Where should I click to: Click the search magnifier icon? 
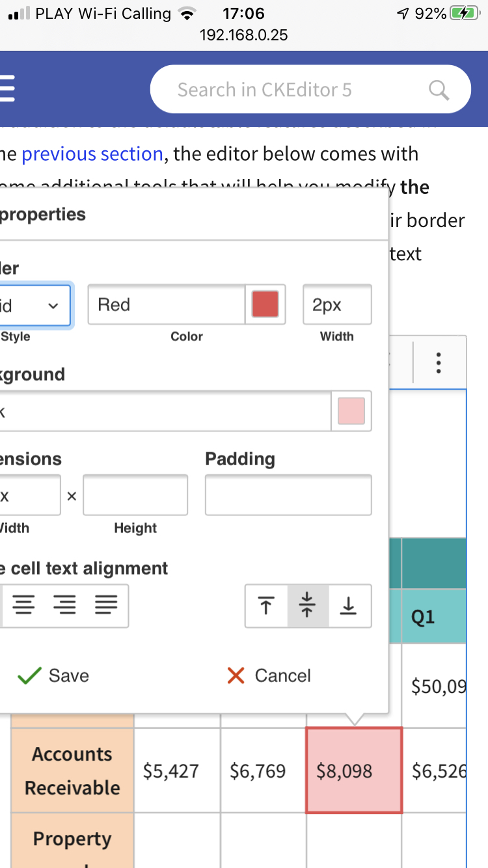point(439,89)
